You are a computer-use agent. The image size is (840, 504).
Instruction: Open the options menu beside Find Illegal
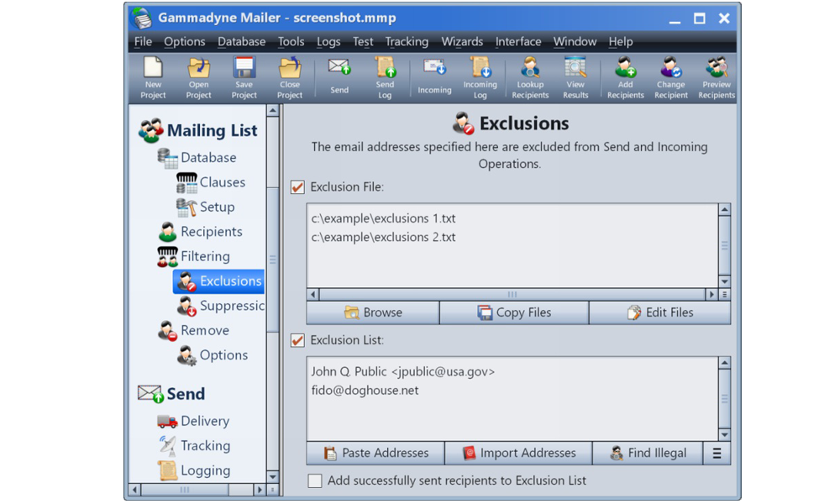coord(717,453)
